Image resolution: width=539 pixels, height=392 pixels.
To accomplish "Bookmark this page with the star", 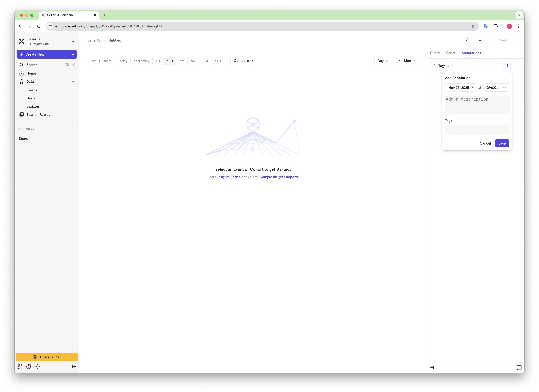I will tap(473, 26).
